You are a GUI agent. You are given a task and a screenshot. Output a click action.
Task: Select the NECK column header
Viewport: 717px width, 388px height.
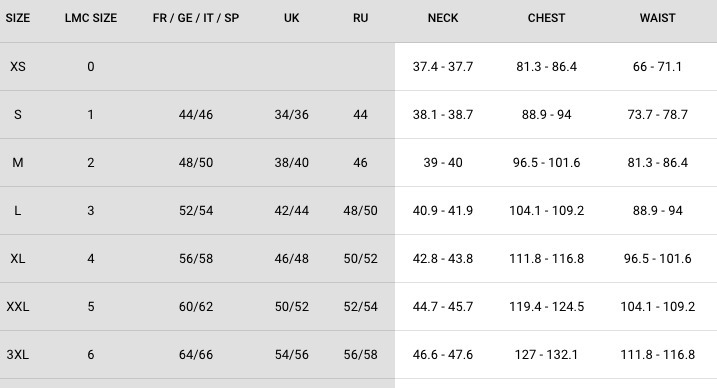pos(443,18)
